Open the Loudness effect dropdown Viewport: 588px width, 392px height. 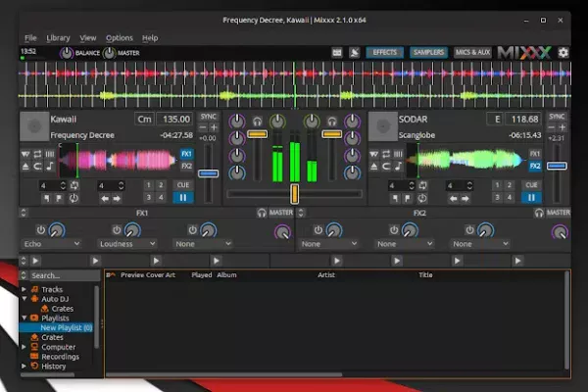pos(127,244)
